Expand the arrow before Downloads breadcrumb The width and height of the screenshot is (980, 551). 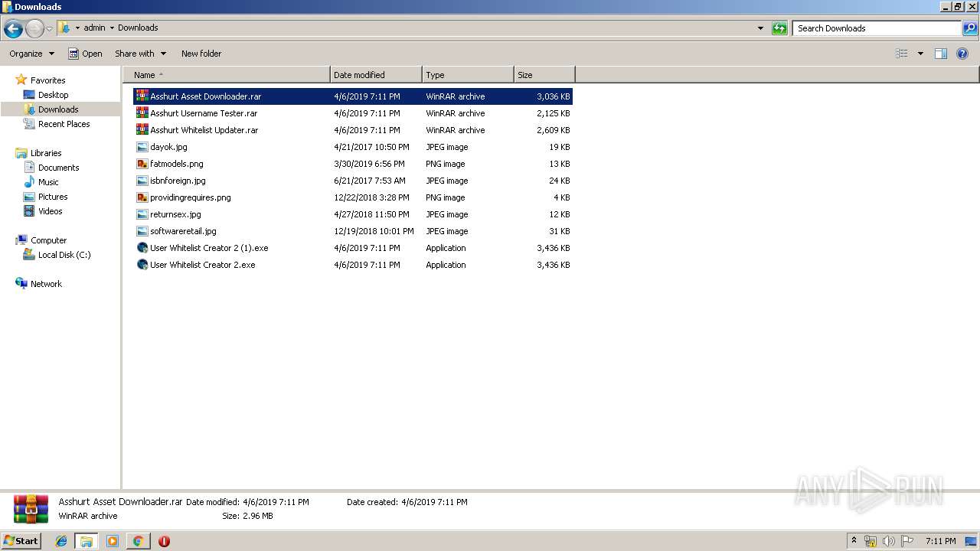[112, 28]
